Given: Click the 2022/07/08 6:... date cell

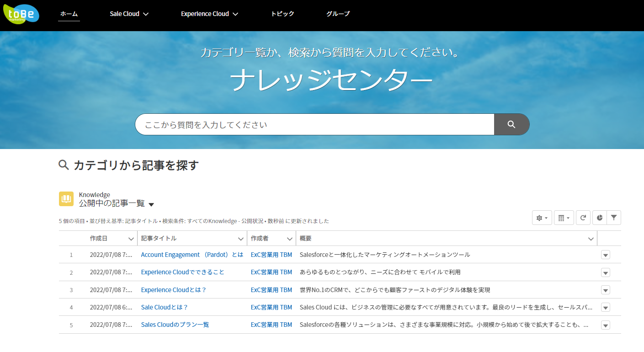Looking at the screenshot, I should (x=111, y=307).
